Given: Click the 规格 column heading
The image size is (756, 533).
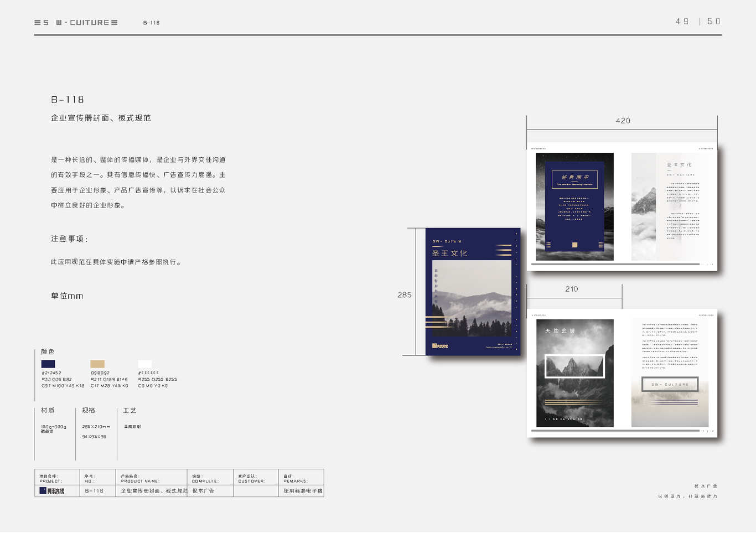Looking at the screenshot, I should tap(89, 410).
